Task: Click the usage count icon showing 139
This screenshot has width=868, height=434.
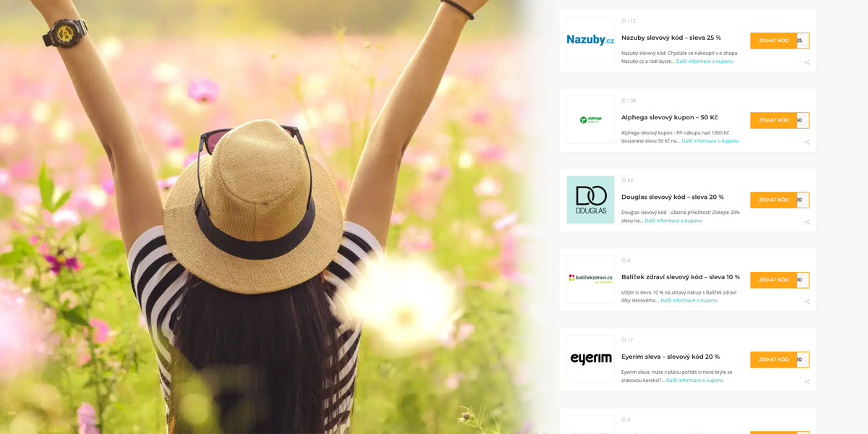Action: tap(624, 101)
